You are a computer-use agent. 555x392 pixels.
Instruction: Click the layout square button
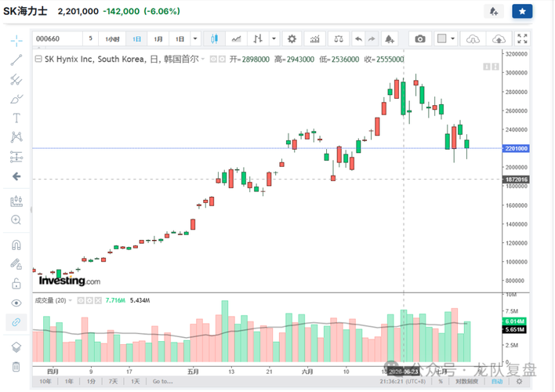[442, 38]
